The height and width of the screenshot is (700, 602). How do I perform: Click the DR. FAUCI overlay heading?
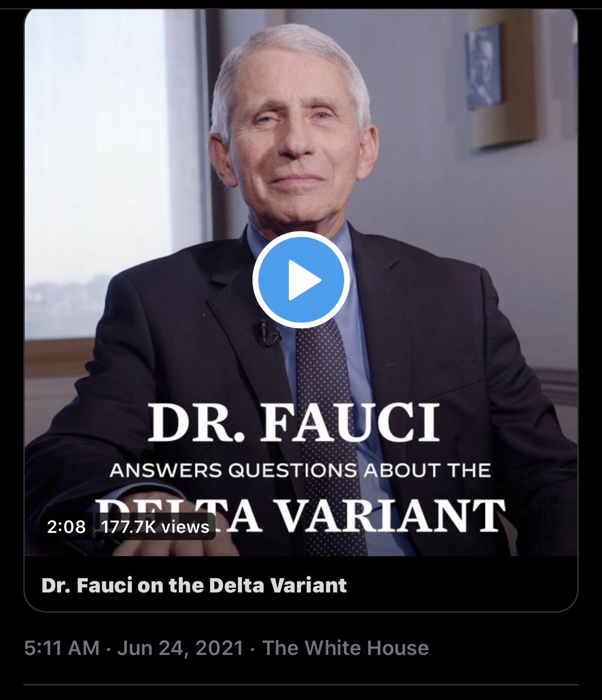coord(294,422)
